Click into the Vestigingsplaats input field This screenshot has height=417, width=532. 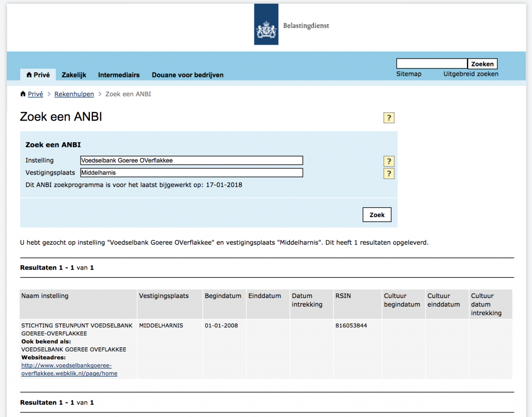click(192, 172)
